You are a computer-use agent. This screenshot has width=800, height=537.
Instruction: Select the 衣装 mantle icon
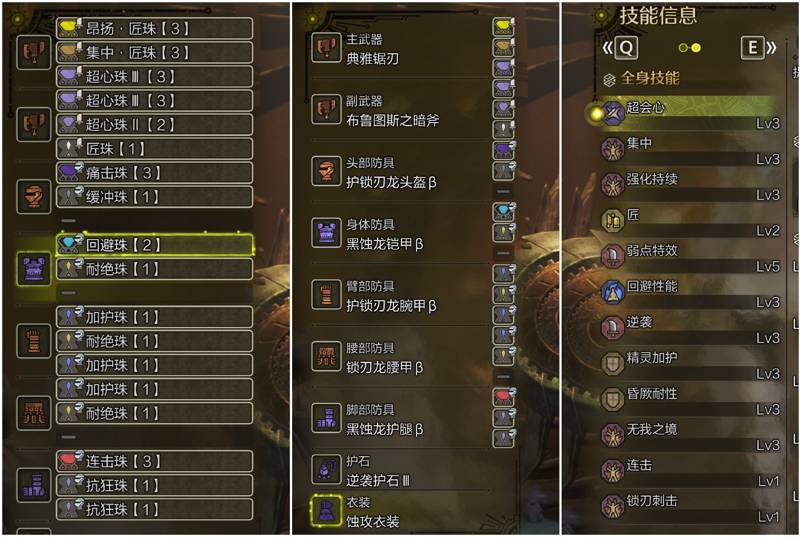(326, 510)
